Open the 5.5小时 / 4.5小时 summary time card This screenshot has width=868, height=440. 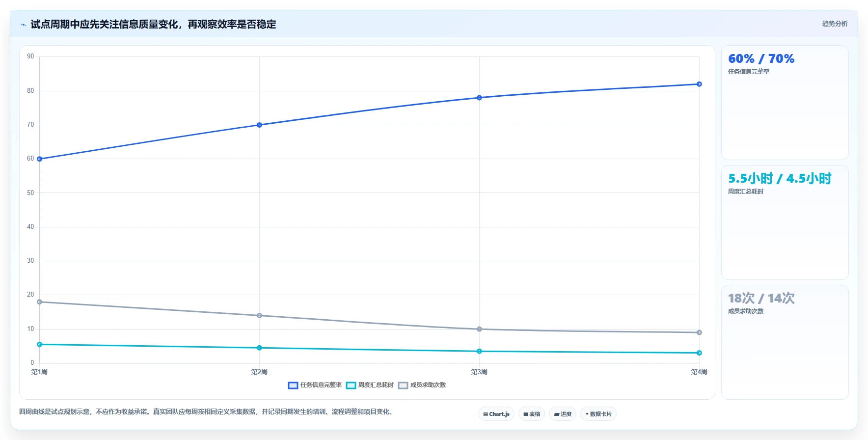click(785, 222)
